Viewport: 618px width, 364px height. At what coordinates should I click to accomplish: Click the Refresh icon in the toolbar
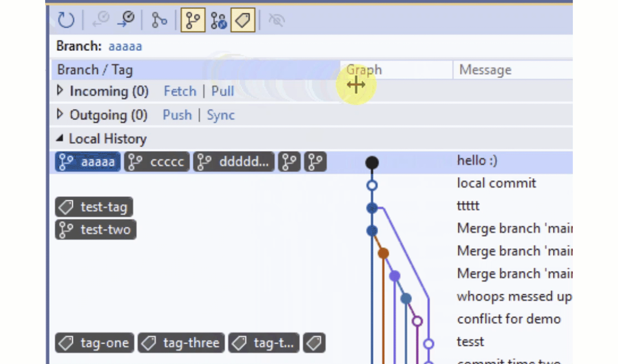coord(66,20)
